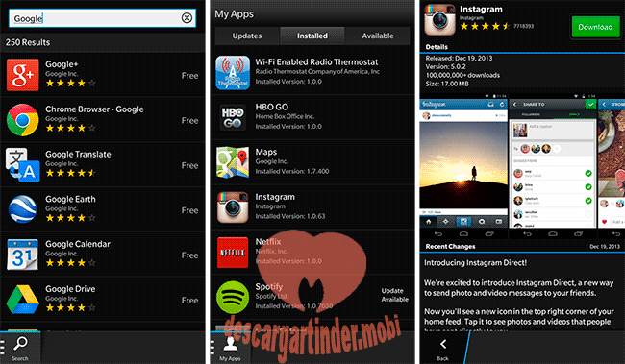625x364 pixels.
Task: Click the Recent Changes section header
Action: pyautogui.click(x=450, y=247)
